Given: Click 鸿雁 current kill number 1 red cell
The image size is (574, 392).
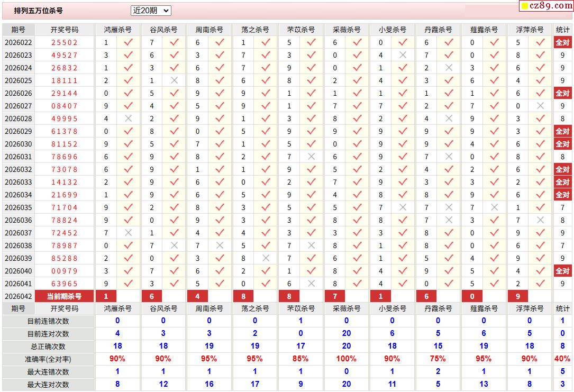Looking at the screenshot, I should [106, 296].
